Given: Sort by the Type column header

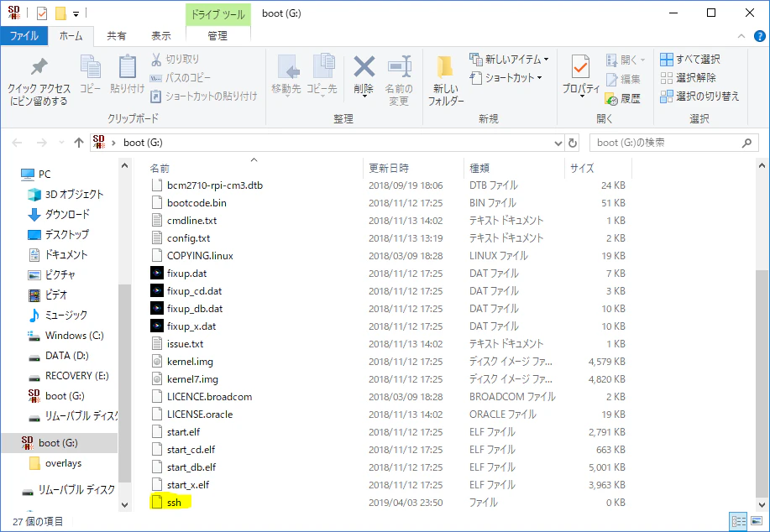Looking at the screenshot, I should coord(514,169).
